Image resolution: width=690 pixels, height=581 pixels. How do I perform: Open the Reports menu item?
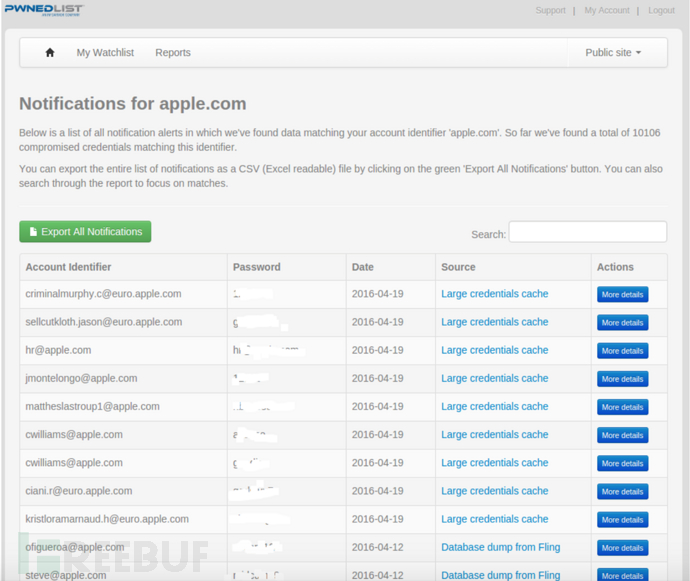[173, 53]
